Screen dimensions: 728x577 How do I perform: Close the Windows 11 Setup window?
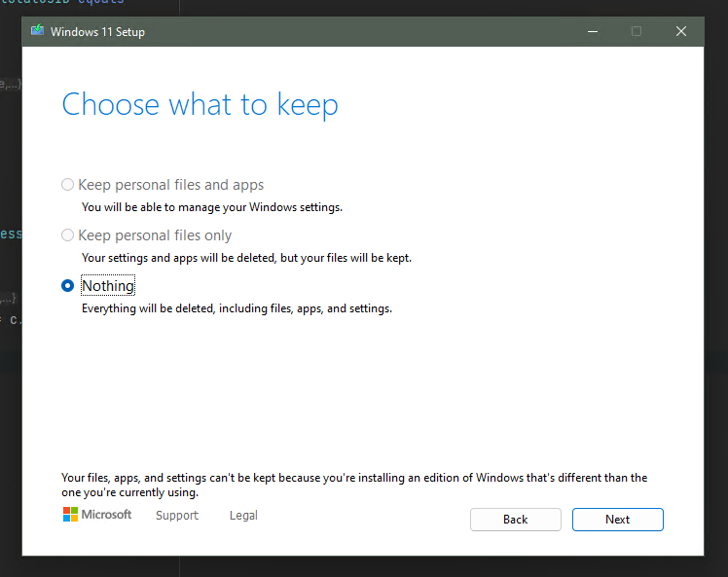point(681,31)
